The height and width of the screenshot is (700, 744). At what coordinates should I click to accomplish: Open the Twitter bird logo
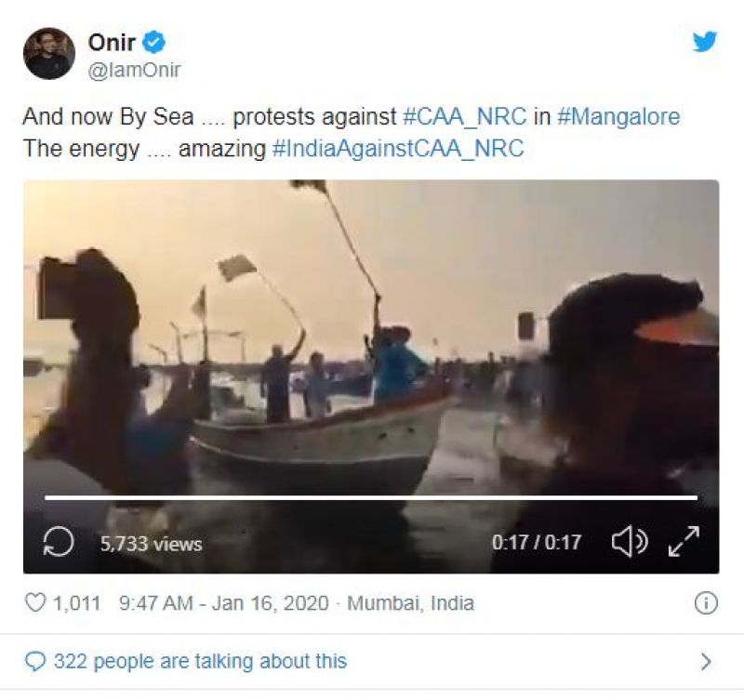point(705,42)
